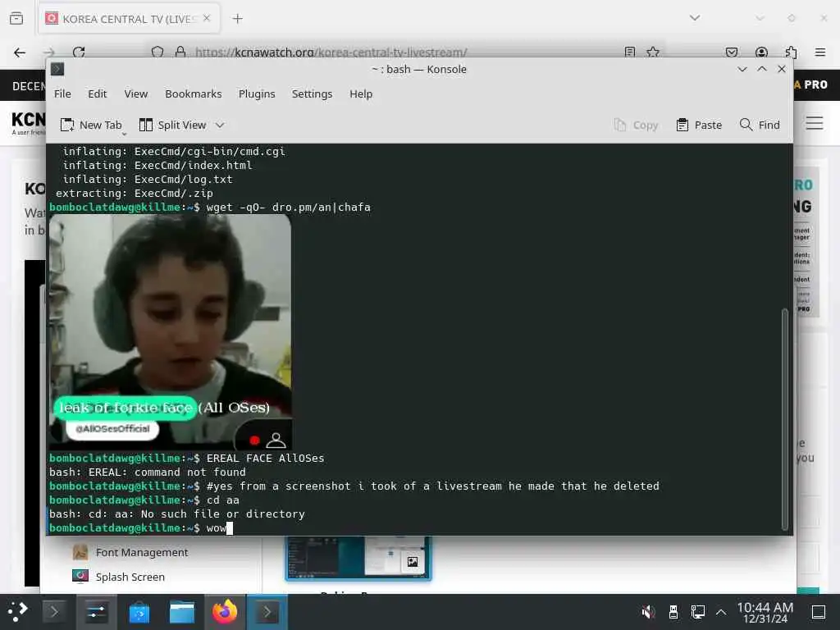The height and width of the screenshot is (630, 840).
Task: Open Konsole Edit menu
Action: 98,94
